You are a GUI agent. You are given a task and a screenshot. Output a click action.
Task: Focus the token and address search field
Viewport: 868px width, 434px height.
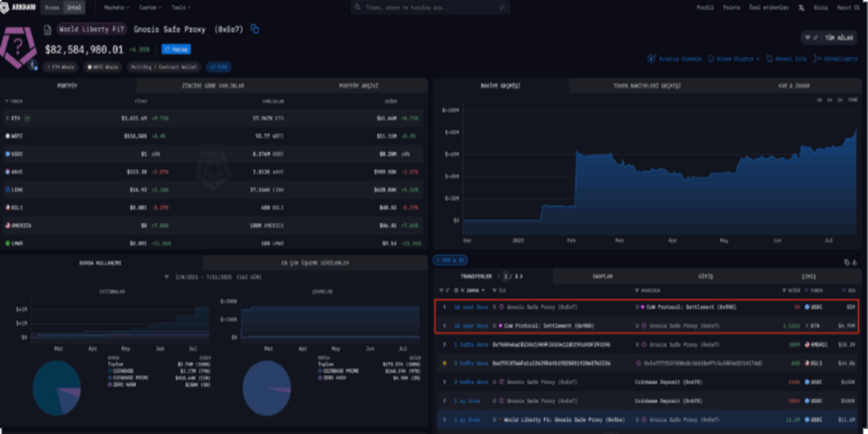click(430, 7)
